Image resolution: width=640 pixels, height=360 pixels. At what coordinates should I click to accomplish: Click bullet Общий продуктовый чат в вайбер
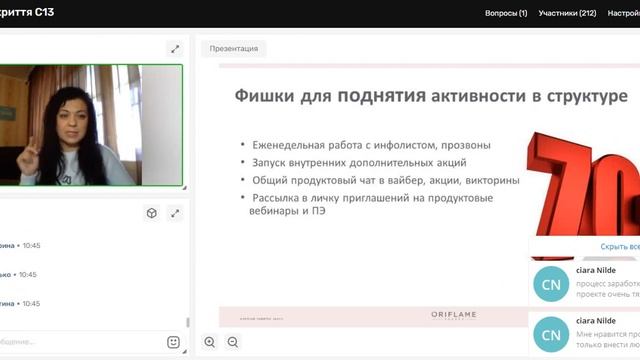(x=386, y=180)
